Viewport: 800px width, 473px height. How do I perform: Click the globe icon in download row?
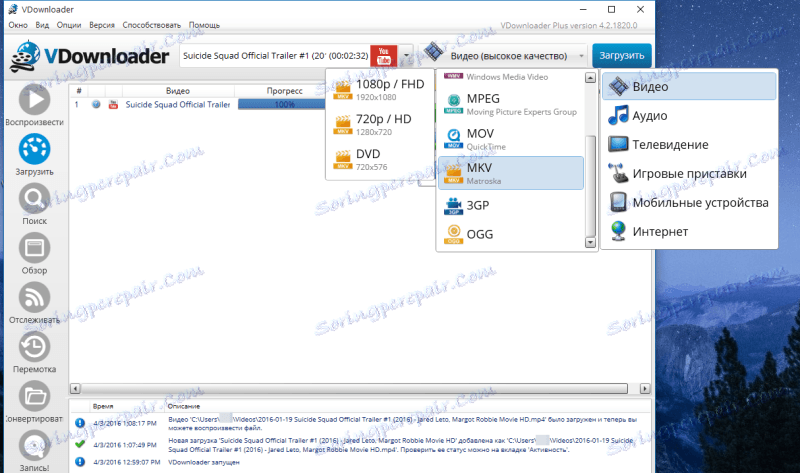(96, 105)
